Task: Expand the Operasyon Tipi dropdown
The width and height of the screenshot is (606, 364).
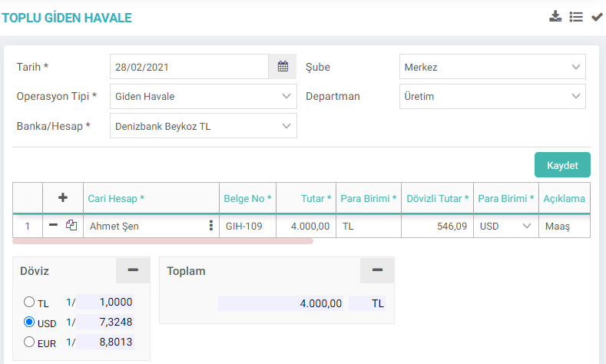Action: tap(203, 96)
